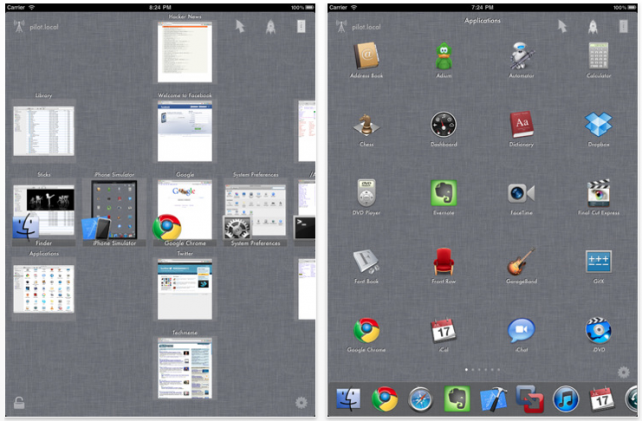642x421 pixels.
Task: Select the Twitter window thumbnail
Action: (185, 289)
